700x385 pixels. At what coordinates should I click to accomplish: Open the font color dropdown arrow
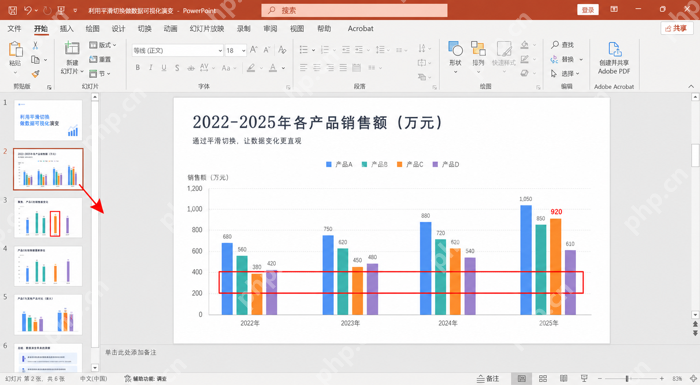(x=283, y=68)
